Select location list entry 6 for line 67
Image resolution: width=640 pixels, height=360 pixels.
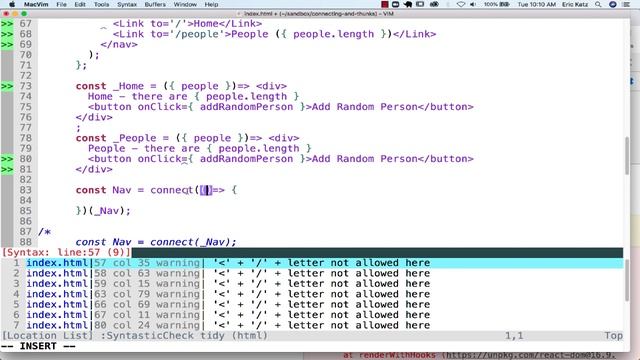(x=312, y=315)
